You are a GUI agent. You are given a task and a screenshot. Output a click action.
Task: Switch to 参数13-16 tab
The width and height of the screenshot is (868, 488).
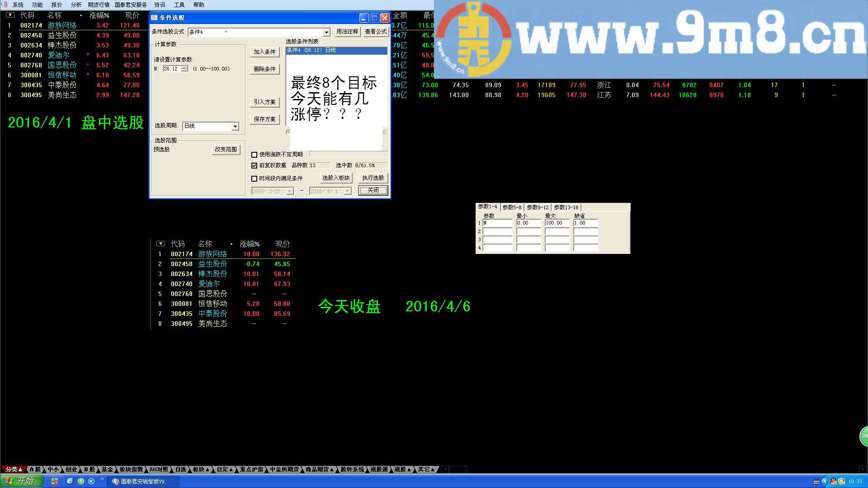click(566, 207)
